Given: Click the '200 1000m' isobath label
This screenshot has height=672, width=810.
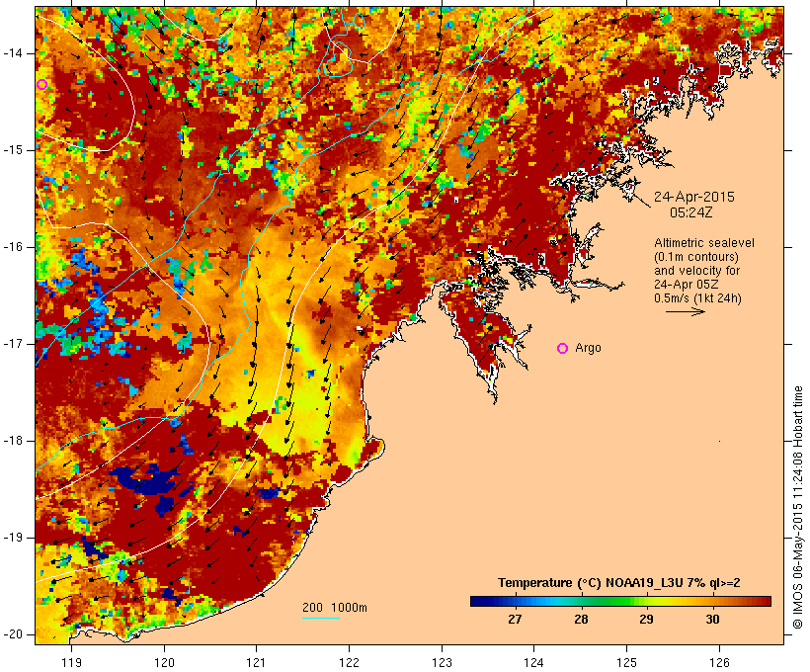Looking at the screenshot, I should click(335, 608).
